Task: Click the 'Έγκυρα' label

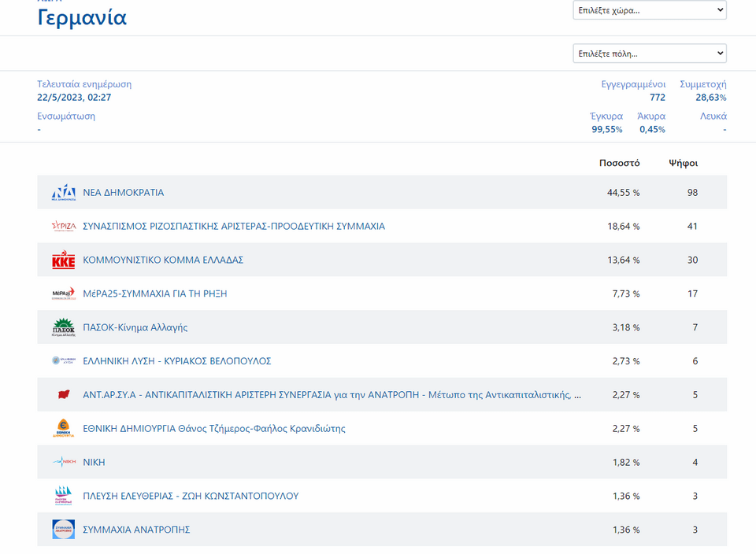Action: coord(606,116)
